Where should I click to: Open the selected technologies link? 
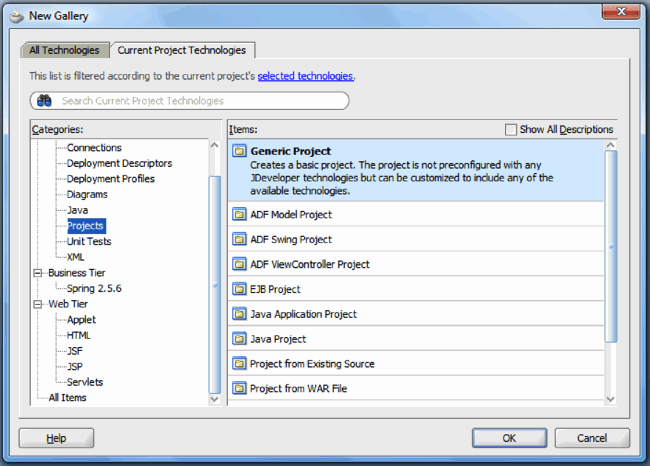coord(306,76)
